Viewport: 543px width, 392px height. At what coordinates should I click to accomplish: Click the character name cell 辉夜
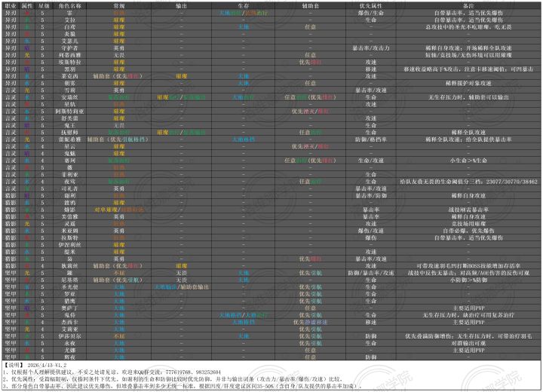click(x=69, y=357)
